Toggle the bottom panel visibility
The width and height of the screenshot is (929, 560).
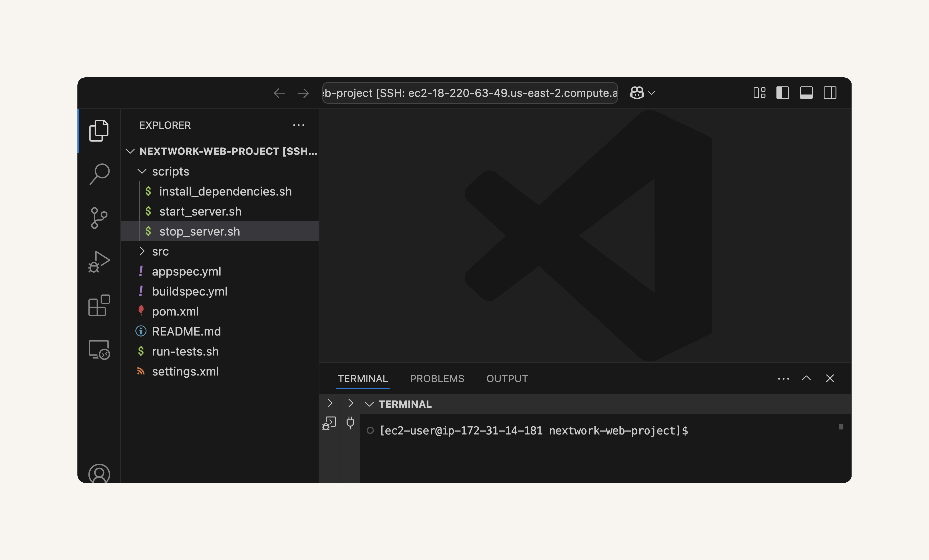(806, 93)
